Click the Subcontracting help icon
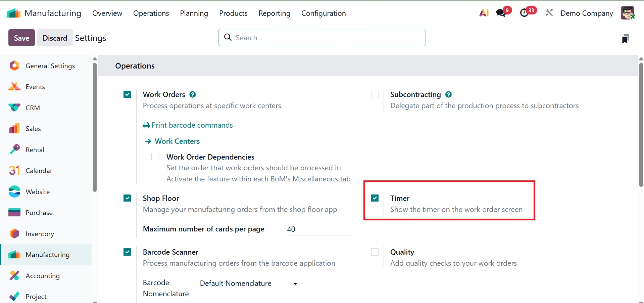Viewport: 644px width, 303px height. pyautogui.click(x=448, y=95)
